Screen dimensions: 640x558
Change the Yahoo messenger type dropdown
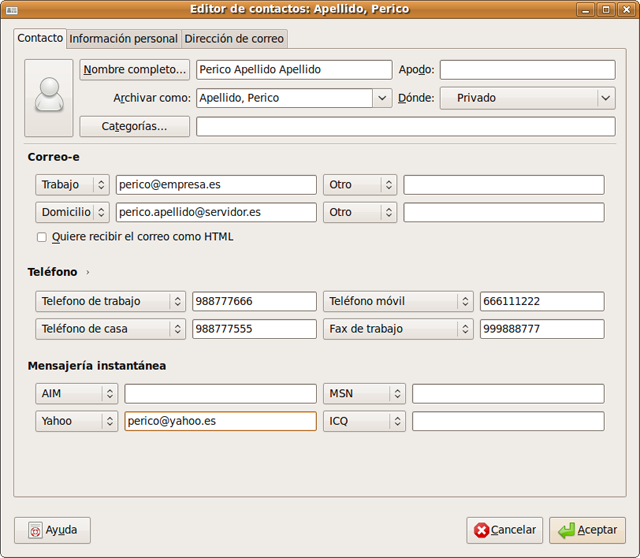point(77,421)
